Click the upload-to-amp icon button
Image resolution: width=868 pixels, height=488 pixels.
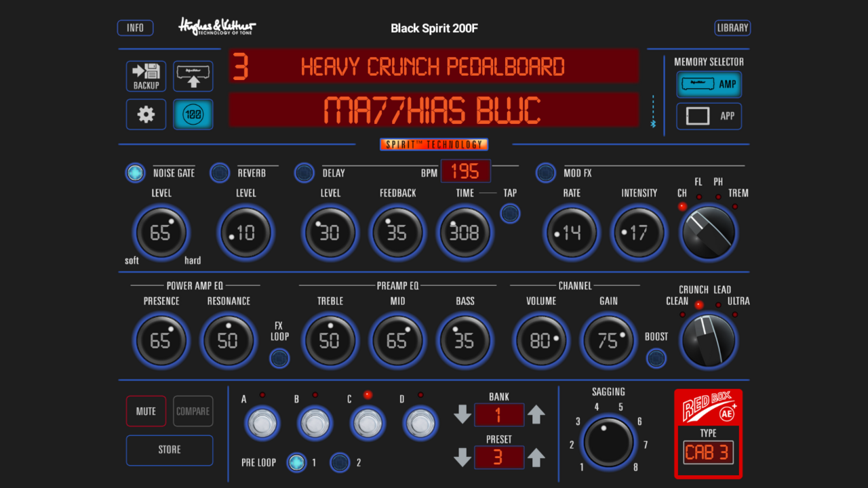tap(193, 76)
